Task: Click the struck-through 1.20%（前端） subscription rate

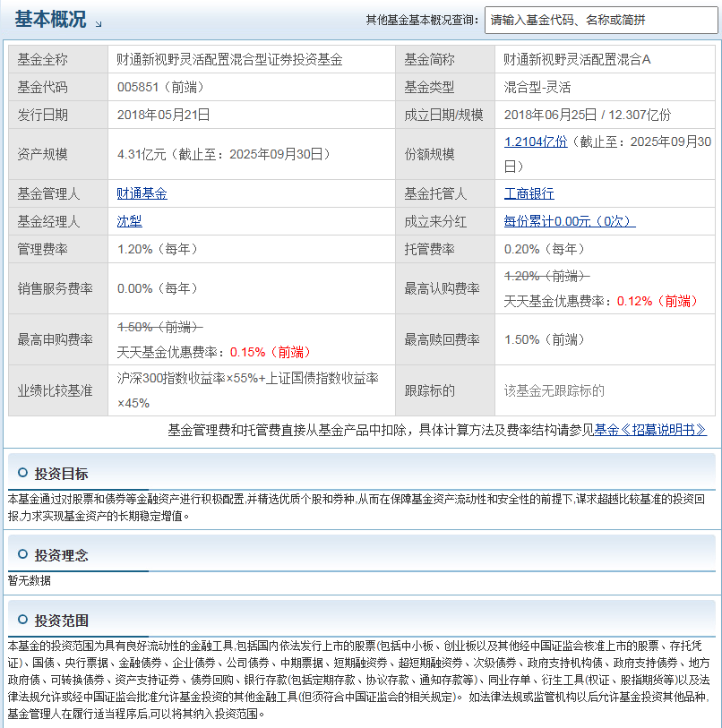Action: (x=546, y=277)
